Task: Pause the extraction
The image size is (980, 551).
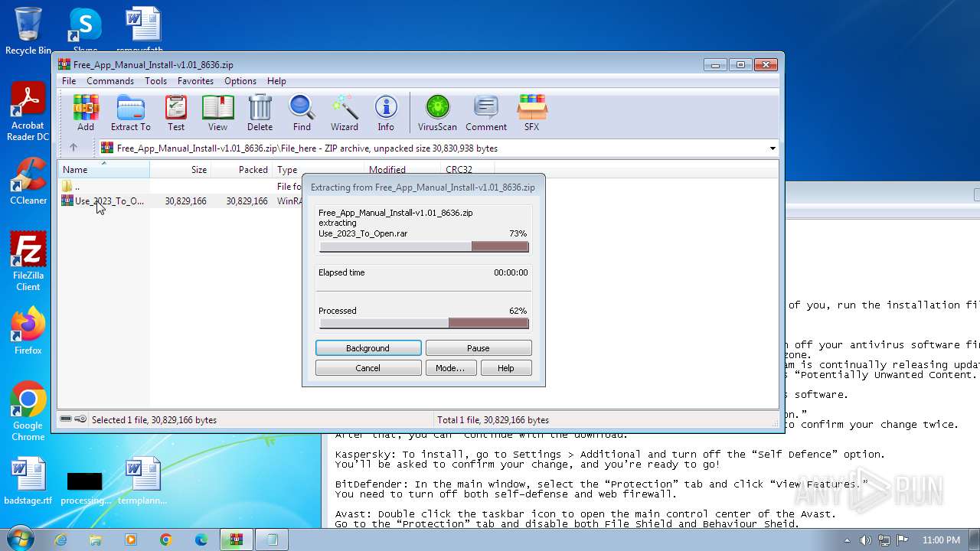Action: [479, 348]
